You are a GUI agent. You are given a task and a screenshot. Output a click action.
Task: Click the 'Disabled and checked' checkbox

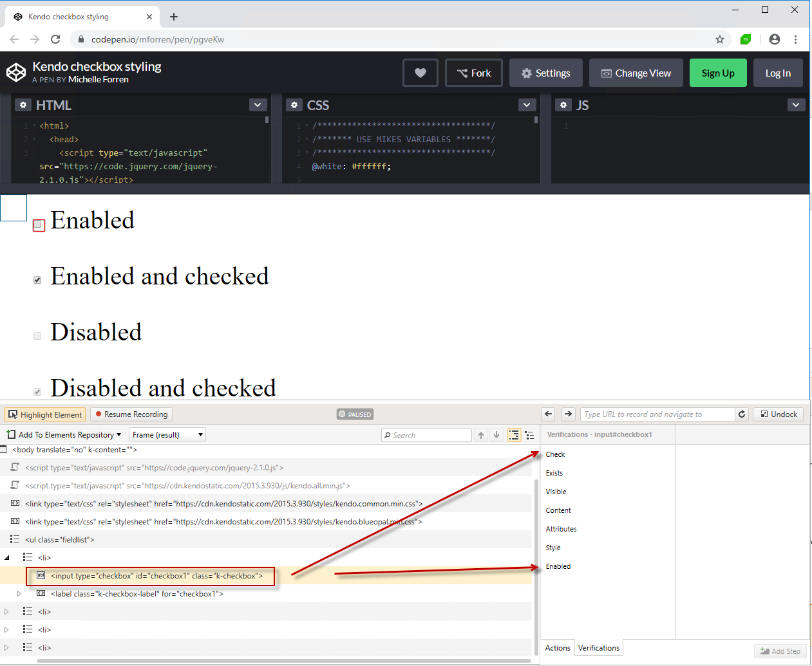37,392
